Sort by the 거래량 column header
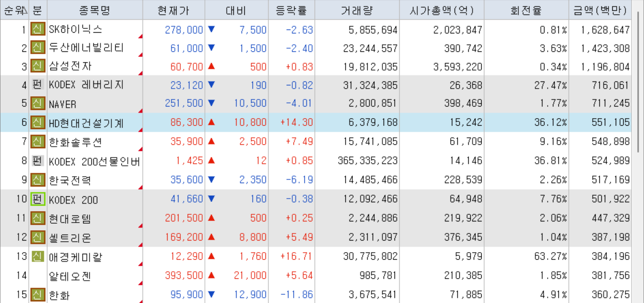Image resolution: width=644 pixels, height=303 pixels. pos(357,10)
